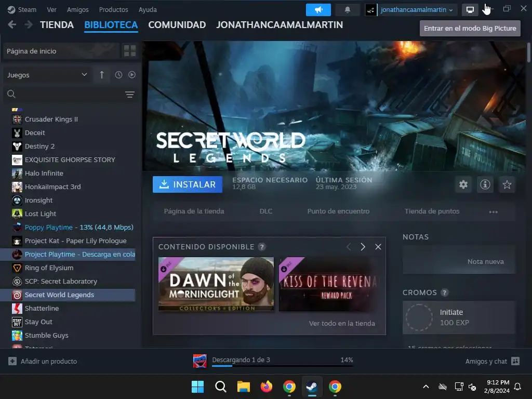Viewport: 532px width, 399px height.
Task: Add Secret World Legends to favorites star
Action: [507, 184]
